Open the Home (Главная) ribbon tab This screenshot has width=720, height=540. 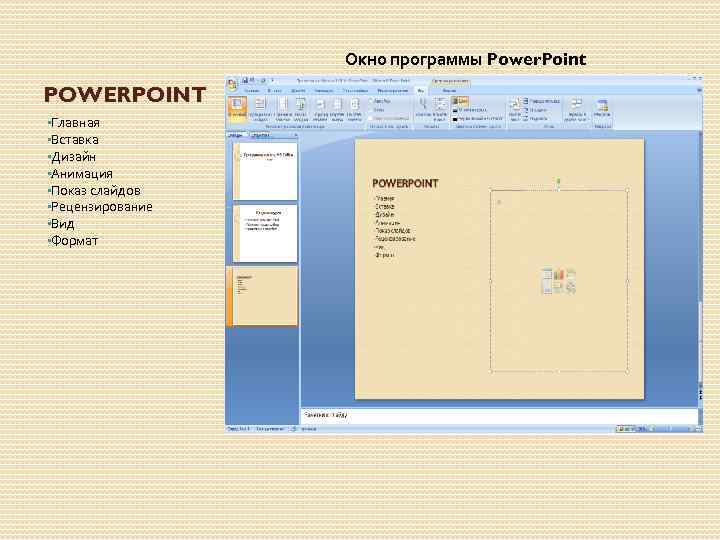[x=252, y=91]
